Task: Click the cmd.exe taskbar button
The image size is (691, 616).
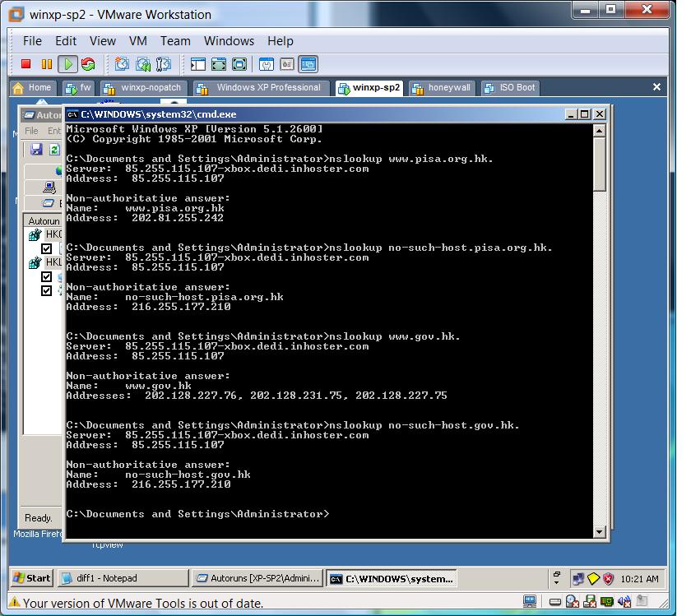Action: [392, 578]
